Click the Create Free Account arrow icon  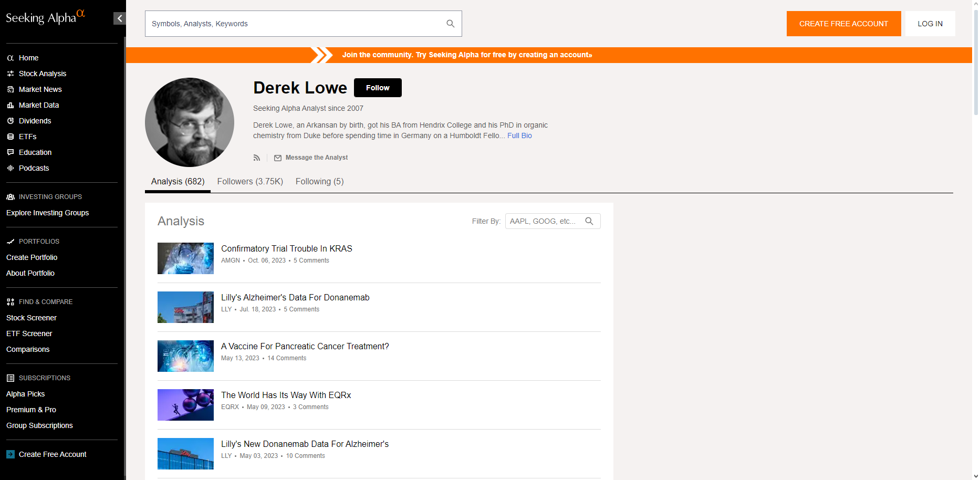pos(11,454)
